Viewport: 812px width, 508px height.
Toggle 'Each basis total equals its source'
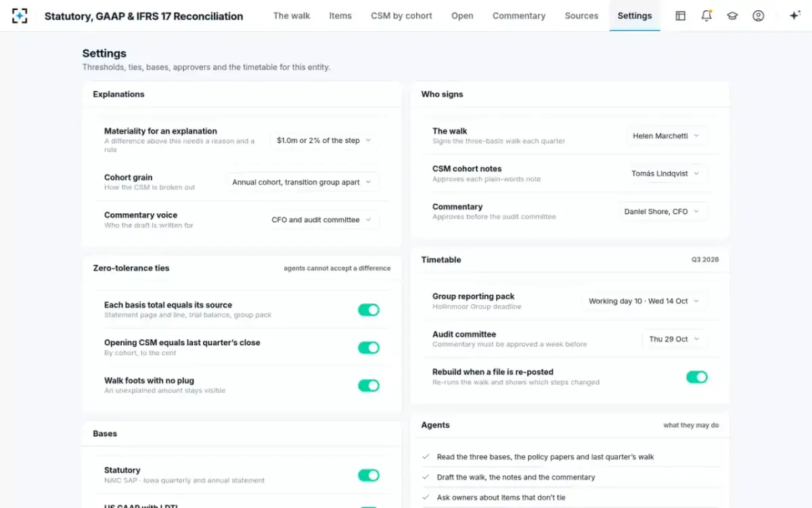click(x=369, y=310)
